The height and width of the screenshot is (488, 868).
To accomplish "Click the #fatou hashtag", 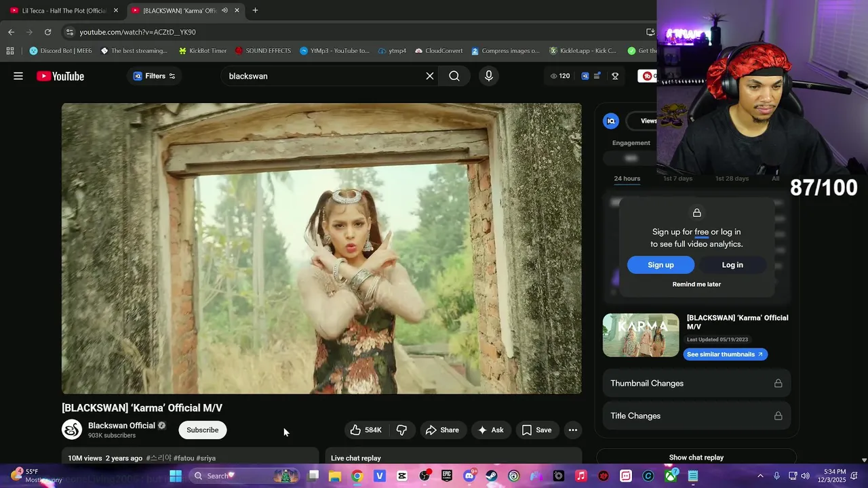I will [184, 458].
